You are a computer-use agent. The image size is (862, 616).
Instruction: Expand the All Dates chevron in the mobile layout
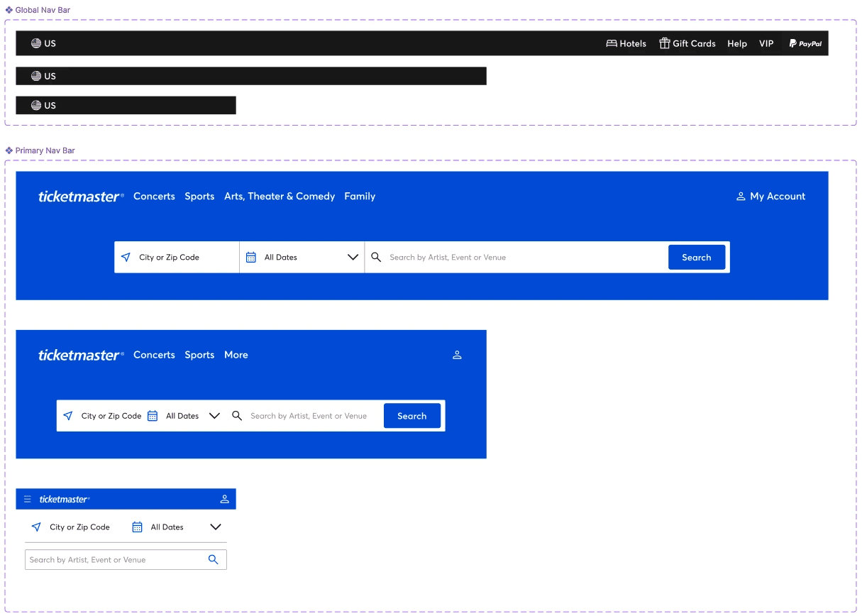(x=216, y=527)
